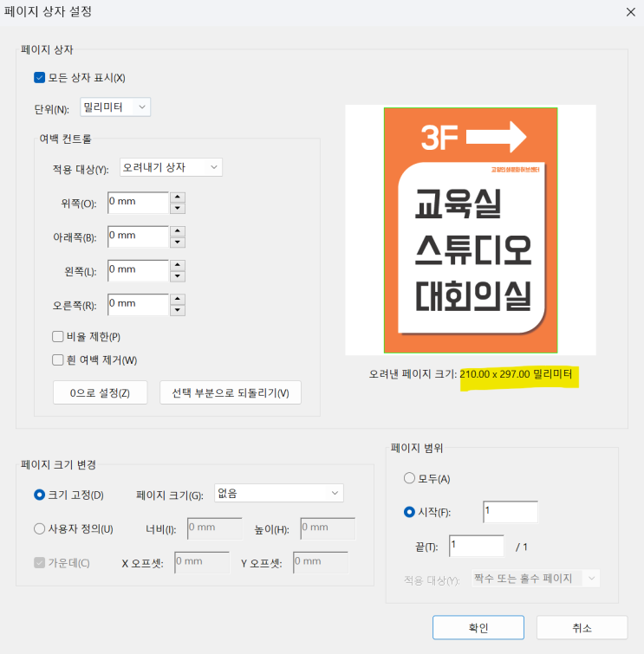Decrease the 위쪽 top margin spinner down arrow

(x=178, y=208)
